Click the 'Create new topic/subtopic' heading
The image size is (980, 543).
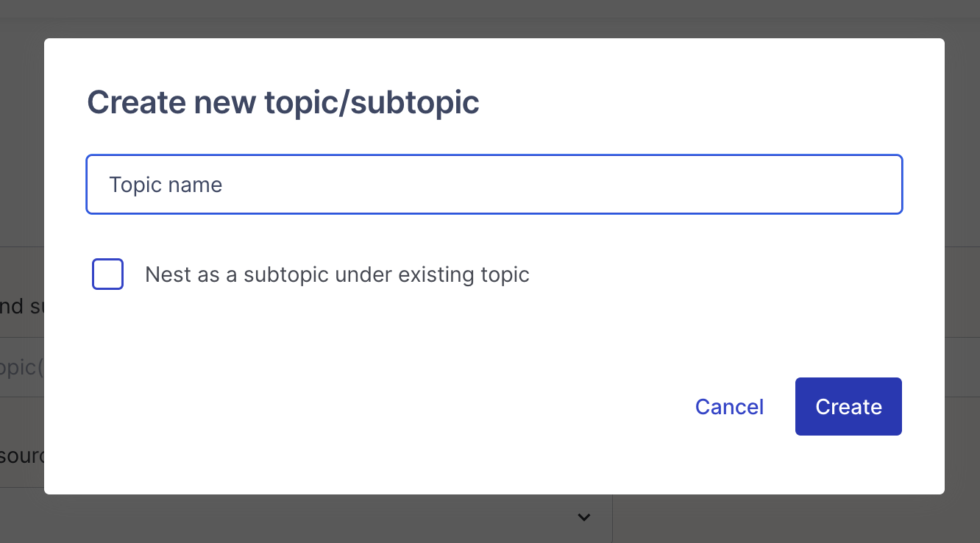coord(283,102)
